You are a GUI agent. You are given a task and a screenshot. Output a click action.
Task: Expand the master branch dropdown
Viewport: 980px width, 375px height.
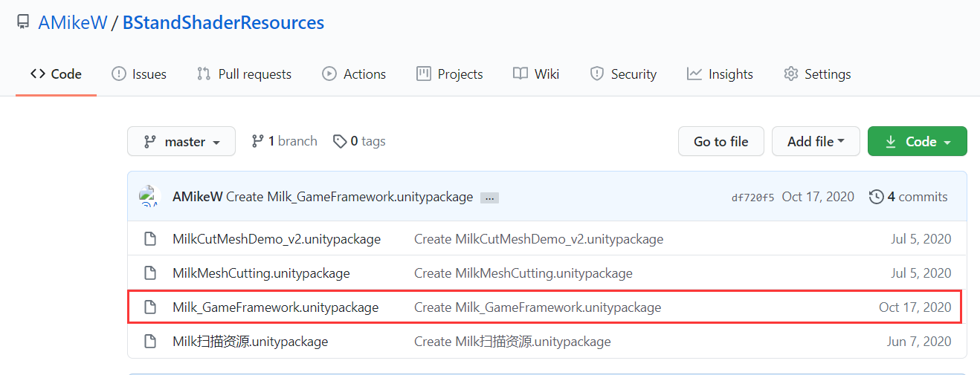(181, 141)
